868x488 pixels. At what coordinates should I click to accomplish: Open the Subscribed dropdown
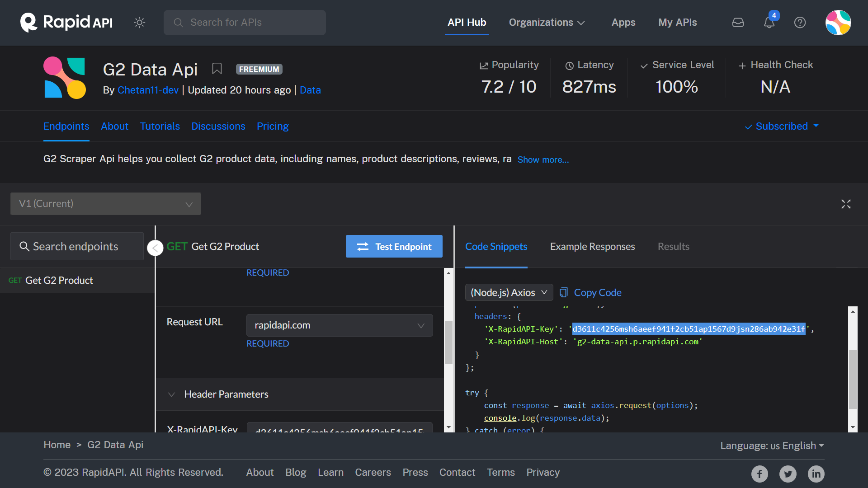click(782, 126)
